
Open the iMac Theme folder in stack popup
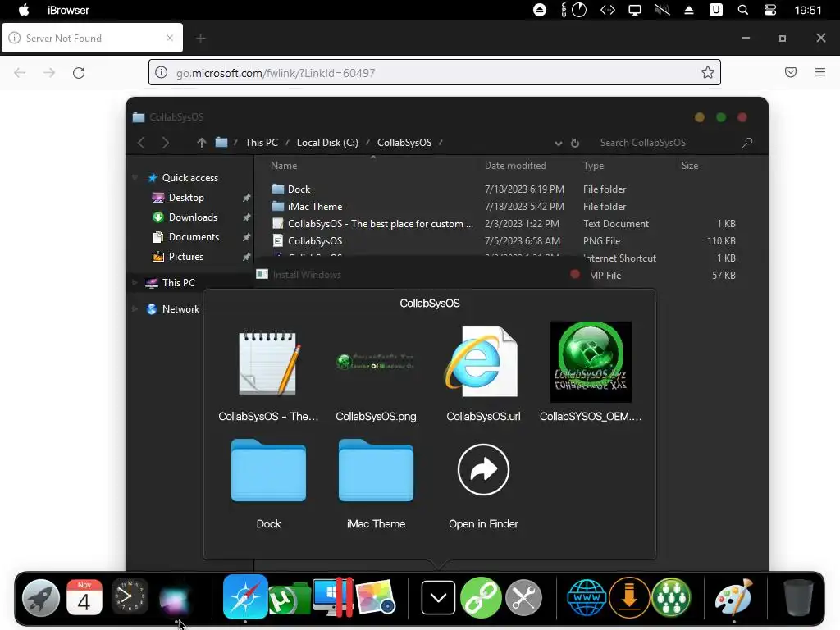[x=376, y=483]
